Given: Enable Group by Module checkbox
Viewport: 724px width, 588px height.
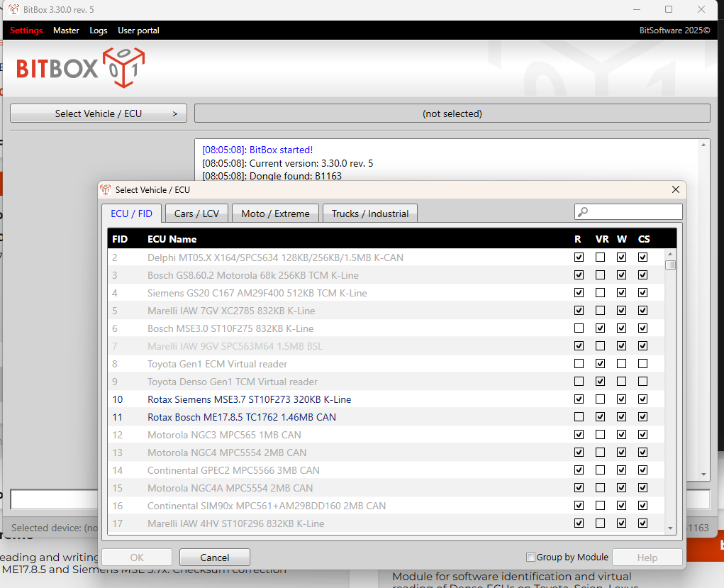Looking at the screenshot, I should pos(530,558).
